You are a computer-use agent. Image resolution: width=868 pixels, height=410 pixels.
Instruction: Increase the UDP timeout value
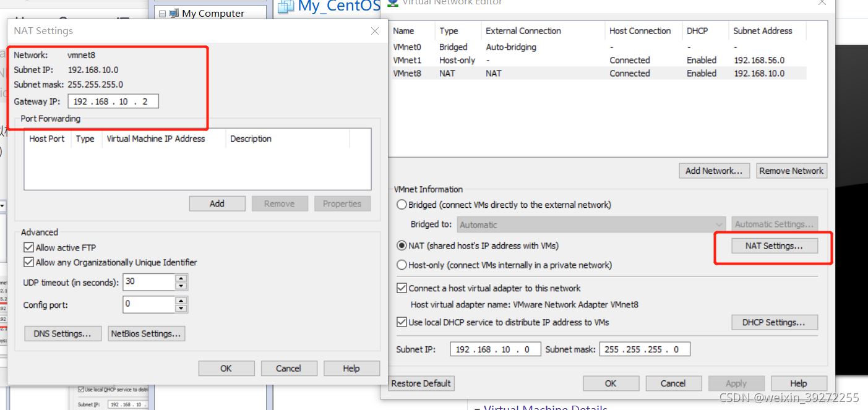click(181, 278)
